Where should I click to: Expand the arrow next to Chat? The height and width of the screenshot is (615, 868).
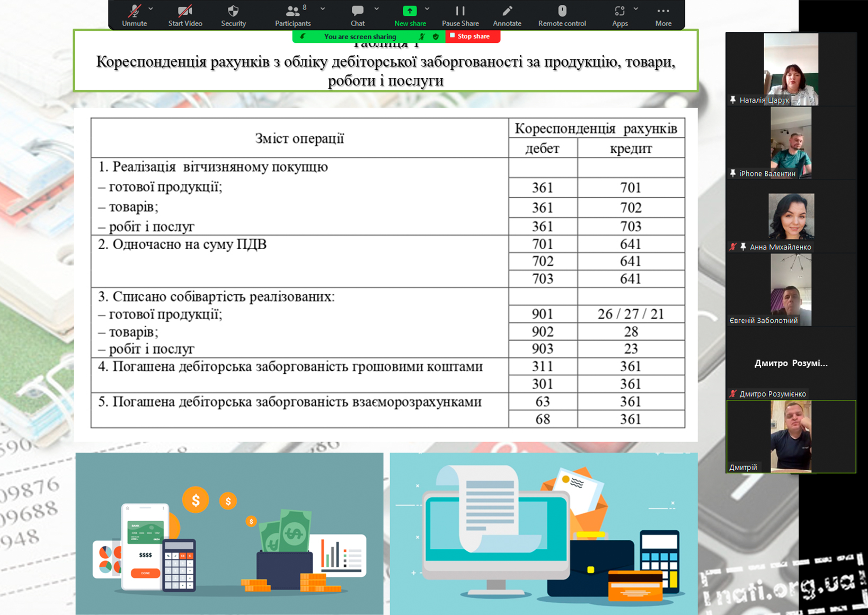(377, 9)
